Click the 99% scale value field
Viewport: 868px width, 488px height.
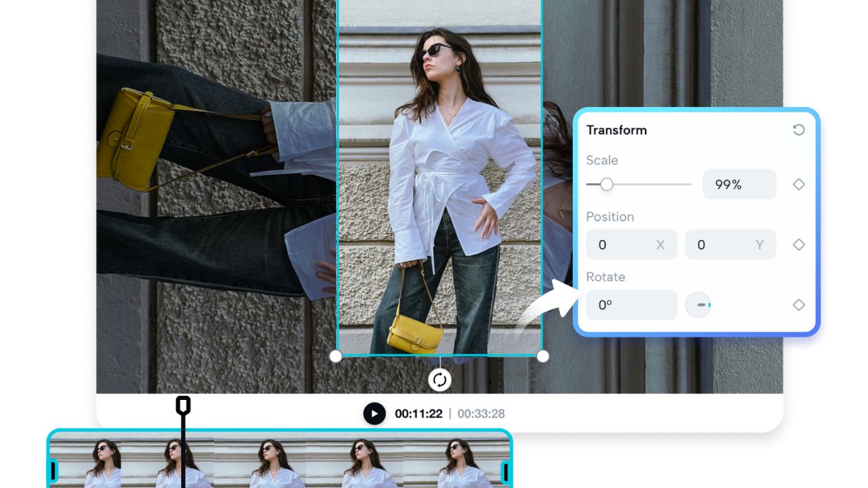(738, 184)
